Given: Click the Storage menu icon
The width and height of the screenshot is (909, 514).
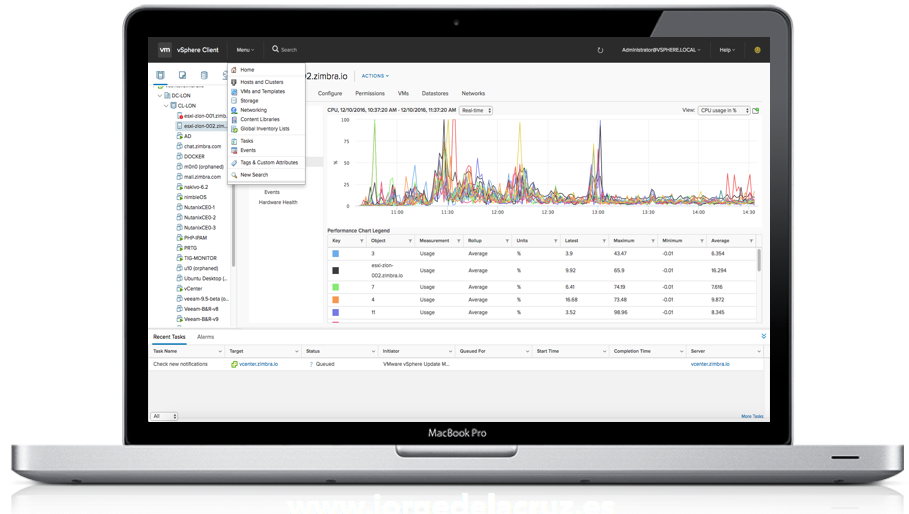Looking at the screenshot, I should 234,101.
